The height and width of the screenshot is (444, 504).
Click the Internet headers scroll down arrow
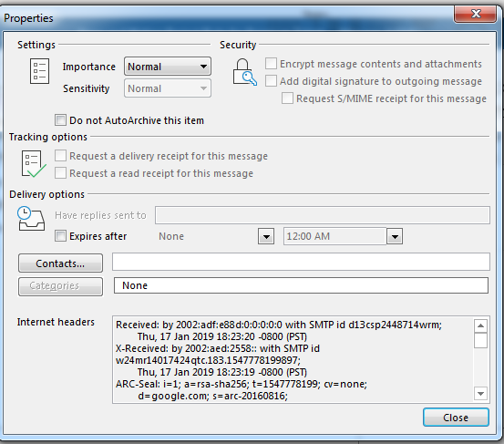click(480, 393)
